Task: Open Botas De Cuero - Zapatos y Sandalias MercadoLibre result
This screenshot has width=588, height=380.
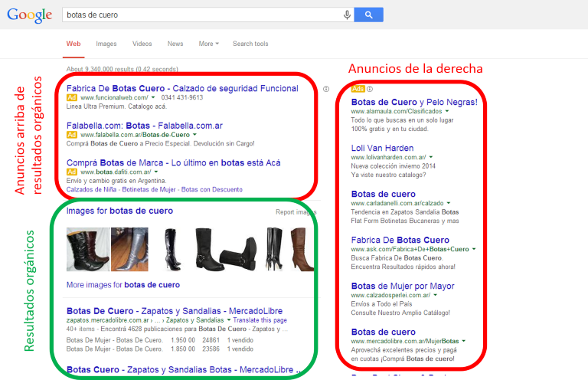Action: pos(175,311)
